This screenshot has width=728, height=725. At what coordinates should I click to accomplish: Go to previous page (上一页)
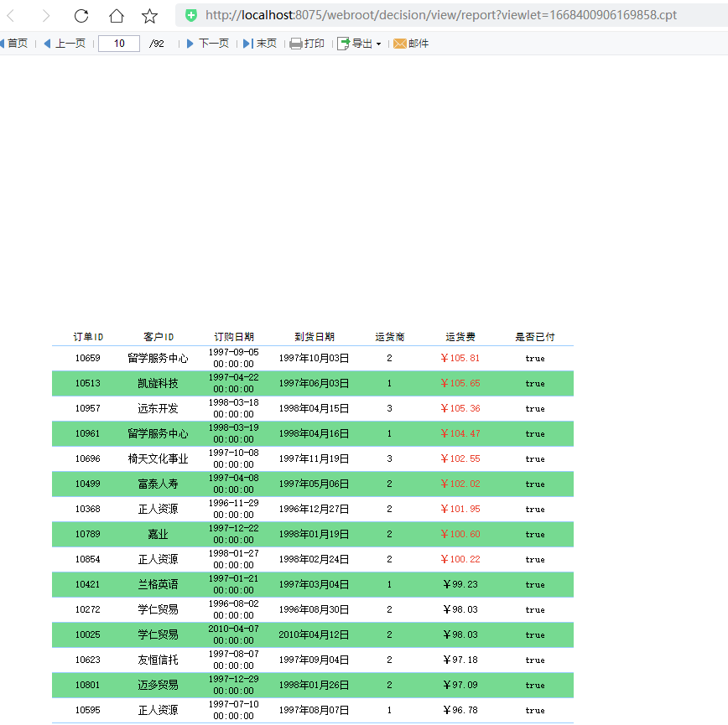click(65, 44)
